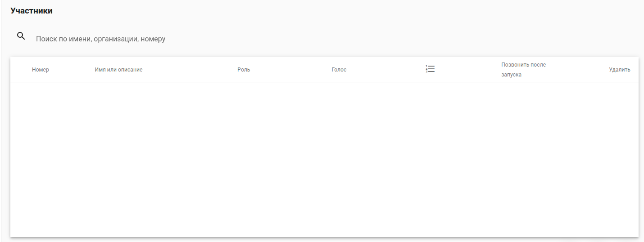The width and height of the screenshot is (644, 242).
Task: Click the Поиск по имени placeholder text
Action: (x=101, y=39)
